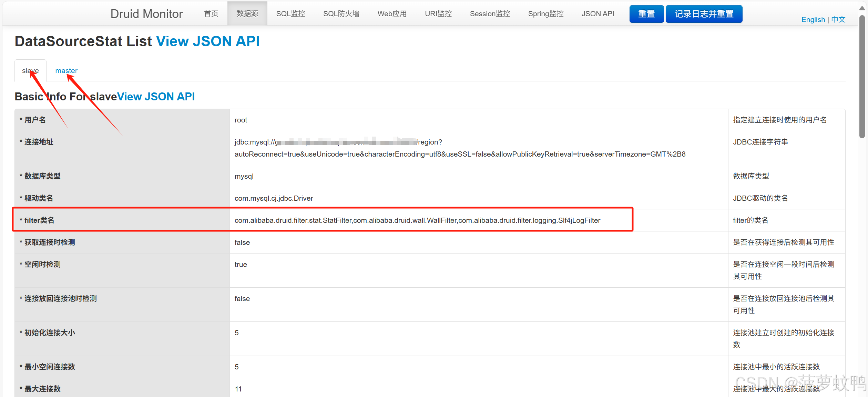
Task: Open URI监控 in the navbar
Action: [438, 14]
